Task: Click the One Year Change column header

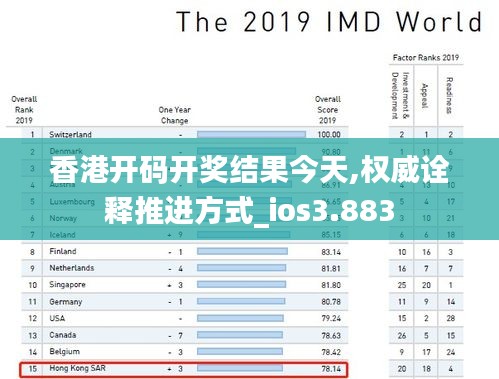Action: (x=175, y=115)
